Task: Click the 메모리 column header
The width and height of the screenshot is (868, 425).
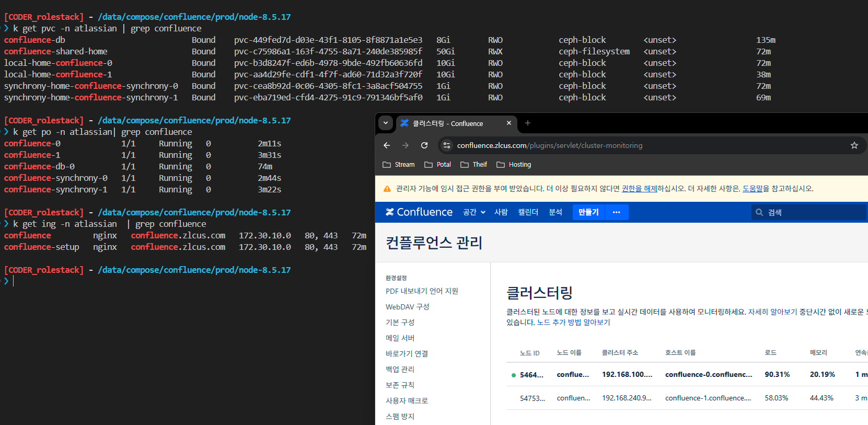Action: tap(818, 353)
